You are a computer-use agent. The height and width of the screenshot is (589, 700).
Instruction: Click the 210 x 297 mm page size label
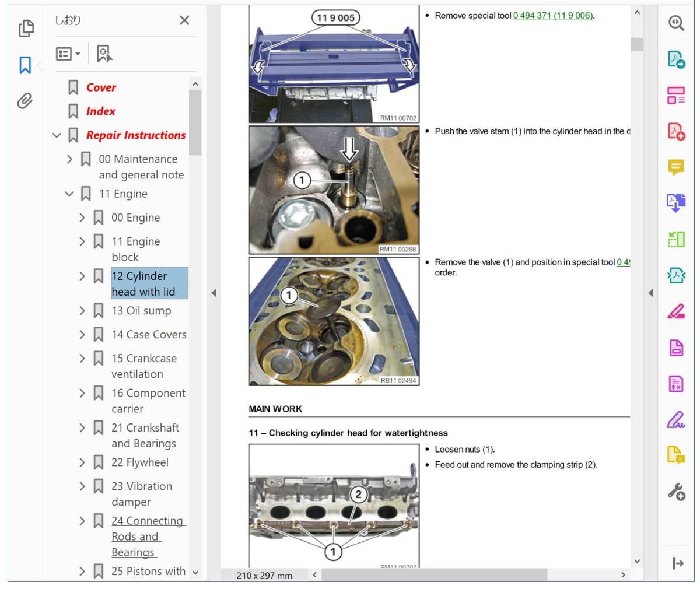264,576
